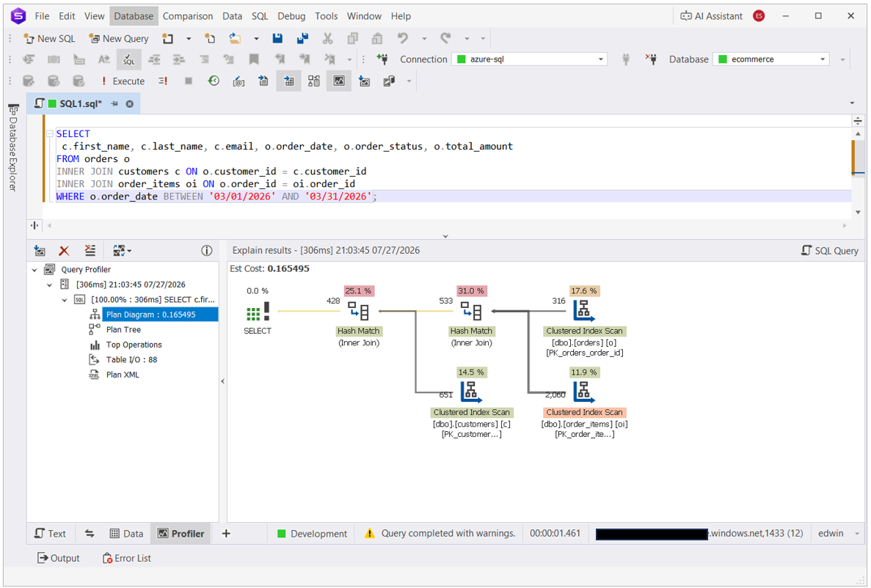This screenshot has height=588, width=871.
Task: Click the info circle icon in profiler
Action: click(207, 251)
